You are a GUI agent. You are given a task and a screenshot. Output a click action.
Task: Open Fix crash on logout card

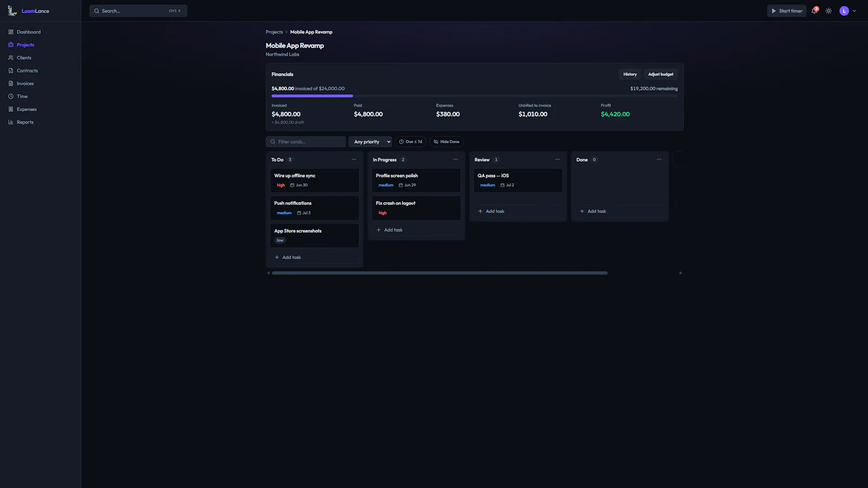(416, 208)
